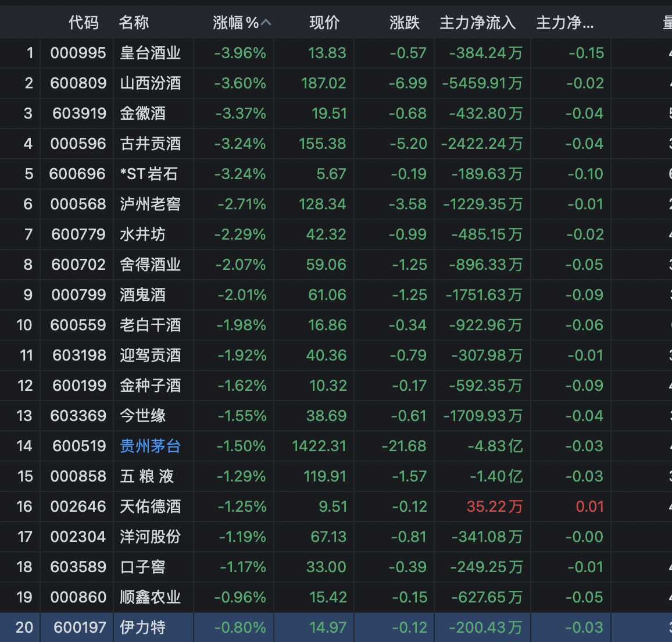Sort by 主力净流入 column header
This screenshot has height=642, width=672.
click(478, 23)
